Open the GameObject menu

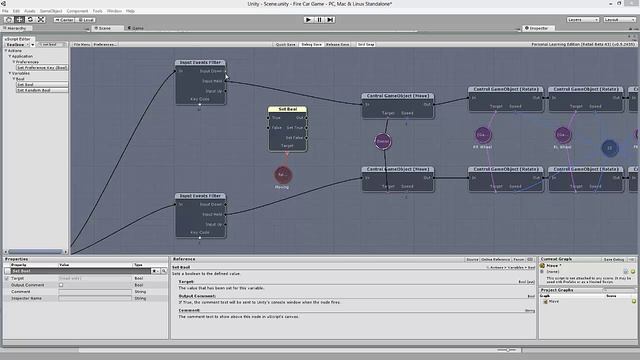51,11
